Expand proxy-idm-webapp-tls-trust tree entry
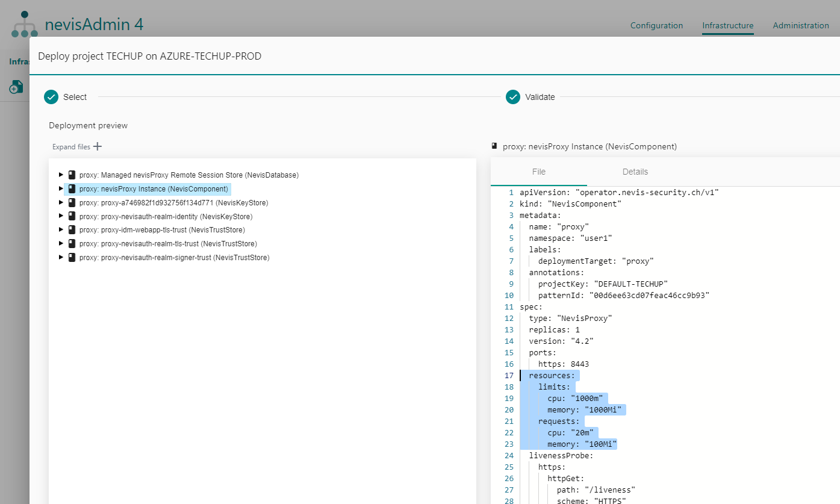 click(x=60, y=229)
